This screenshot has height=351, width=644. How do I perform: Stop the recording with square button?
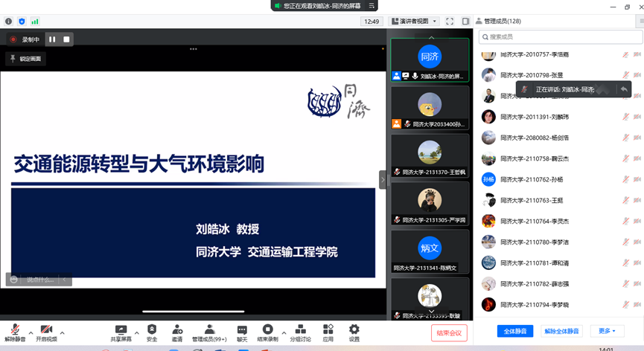pyautogui.click(x=66, y=39)
